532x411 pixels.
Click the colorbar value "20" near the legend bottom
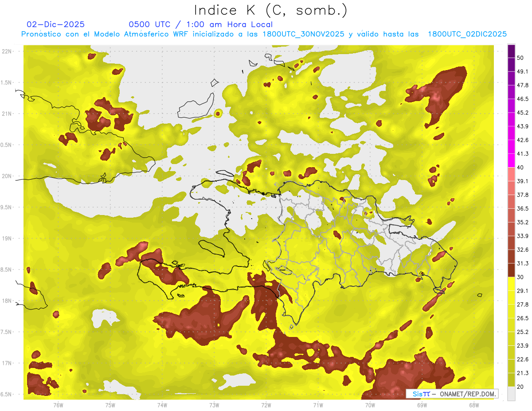point(521,387)
